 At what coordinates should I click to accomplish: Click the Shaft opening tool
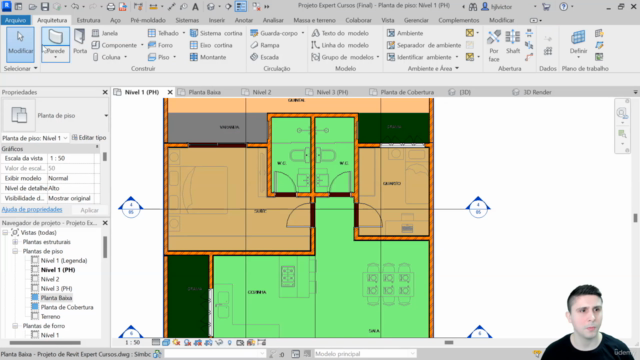coord(513,42)
